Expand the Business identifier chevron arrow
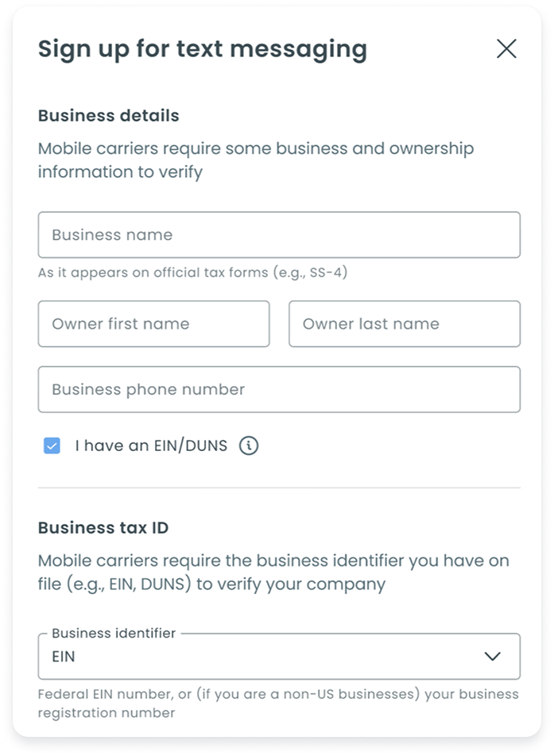This screenshot has height=756, width=554. coord(493,656)
